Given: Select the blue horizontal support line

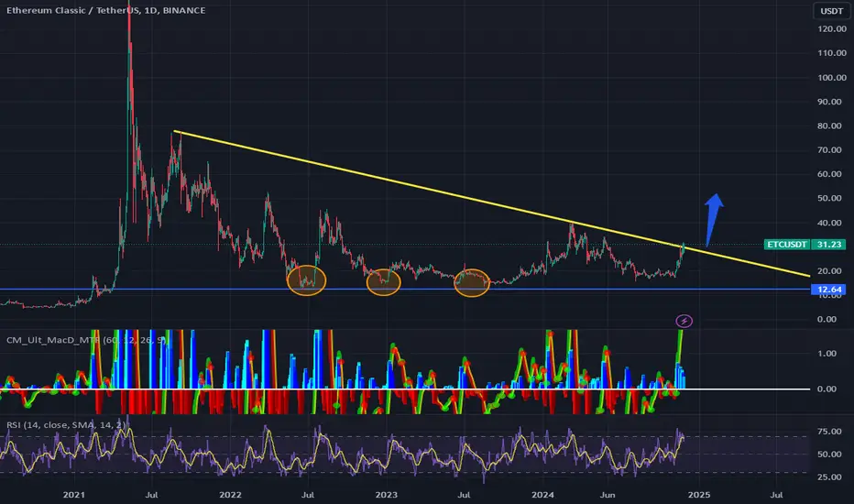Looking at the screenshot, I should [405, 290].
